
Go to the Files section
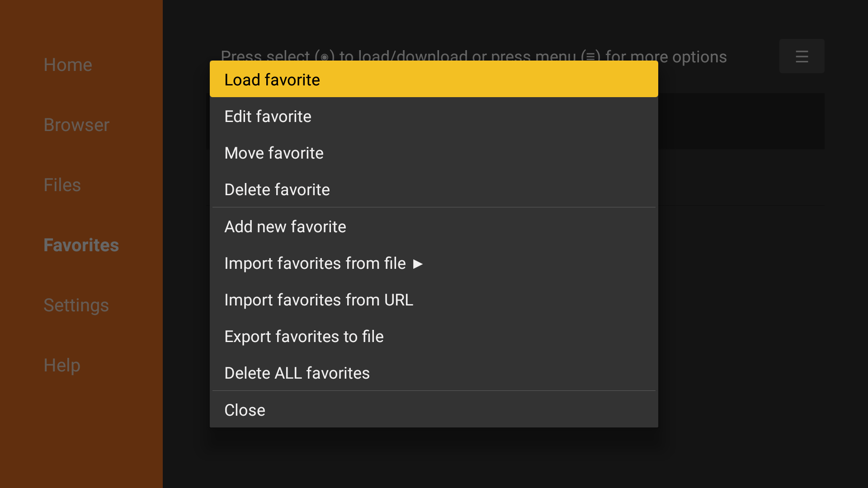(x=62, y=185)
